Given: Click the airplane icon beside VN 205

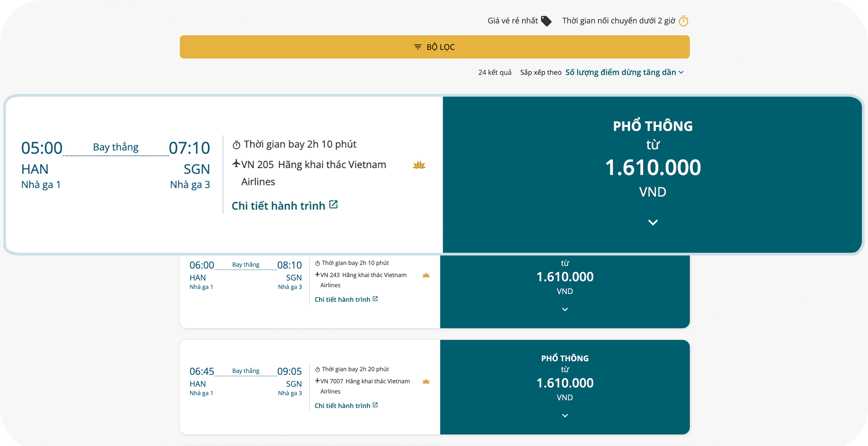Looking at the screenshot, I should [x=236, y=164].
